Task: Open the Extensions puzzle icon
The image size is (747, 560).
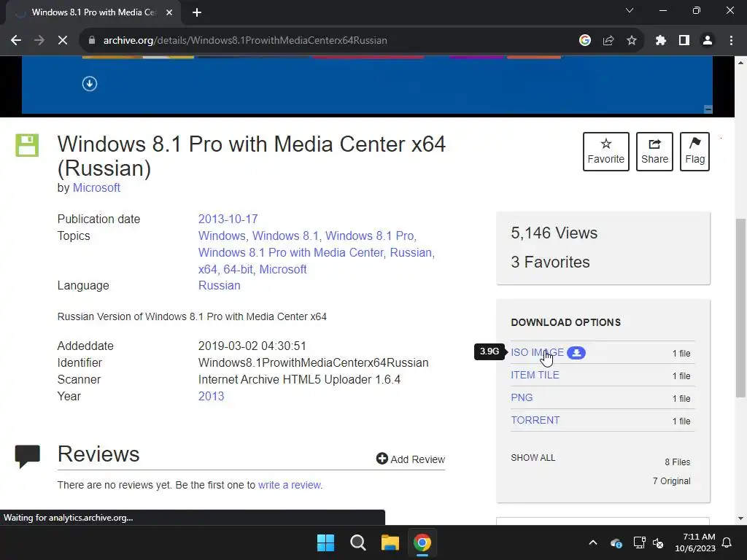Action: 660,41
